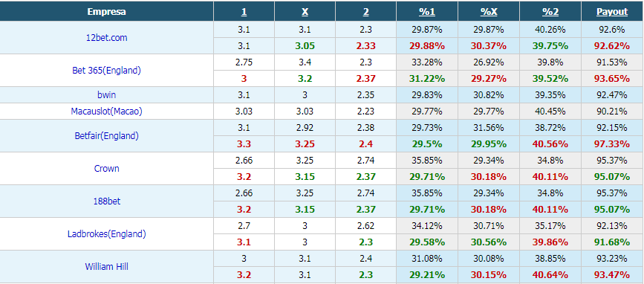Screen dimensions: 644x284
Task: Click the bwin company link
Action: point(106,94)
